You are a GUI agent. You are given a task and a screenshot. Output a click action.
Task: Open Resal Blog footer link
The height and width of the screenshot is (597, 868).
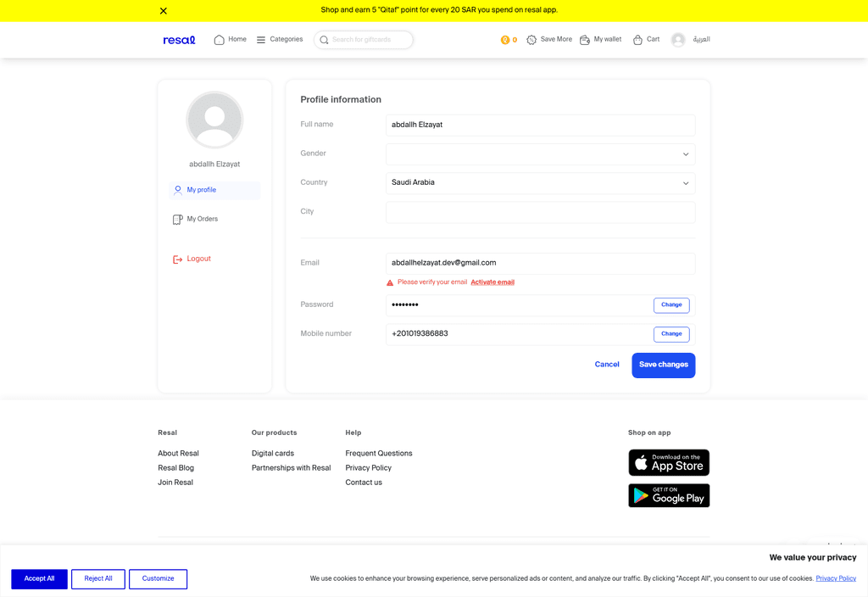pos(176,468)
